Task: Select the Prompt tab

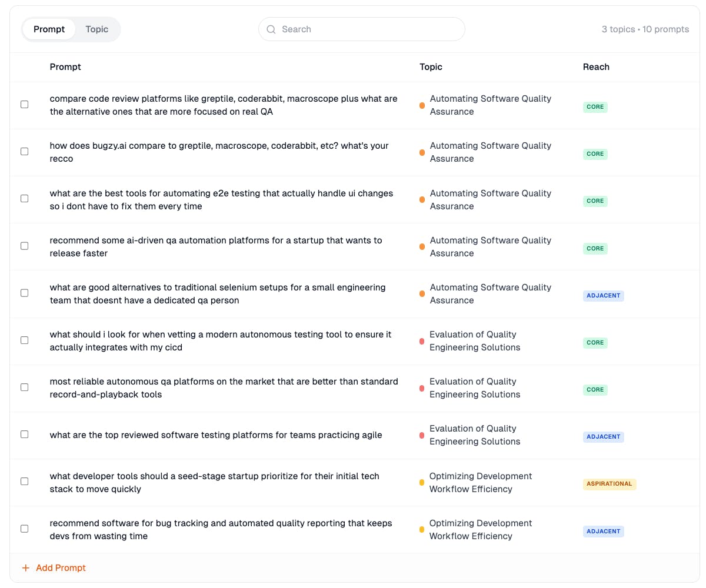Action: (x=49, y=29)
